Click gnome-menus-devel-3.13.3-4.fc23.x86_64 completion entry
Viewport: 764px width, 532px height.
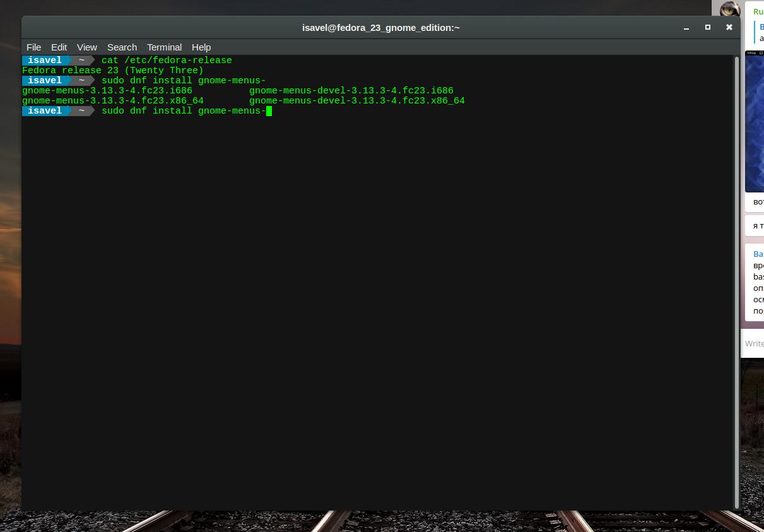(357, 100)
